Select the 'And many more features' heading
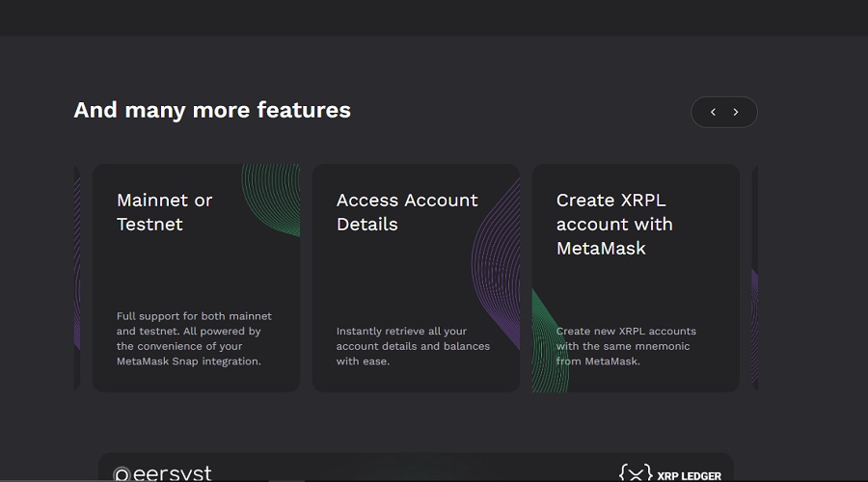This screenshot has width=868, height=482. click(x=212, y=110)
